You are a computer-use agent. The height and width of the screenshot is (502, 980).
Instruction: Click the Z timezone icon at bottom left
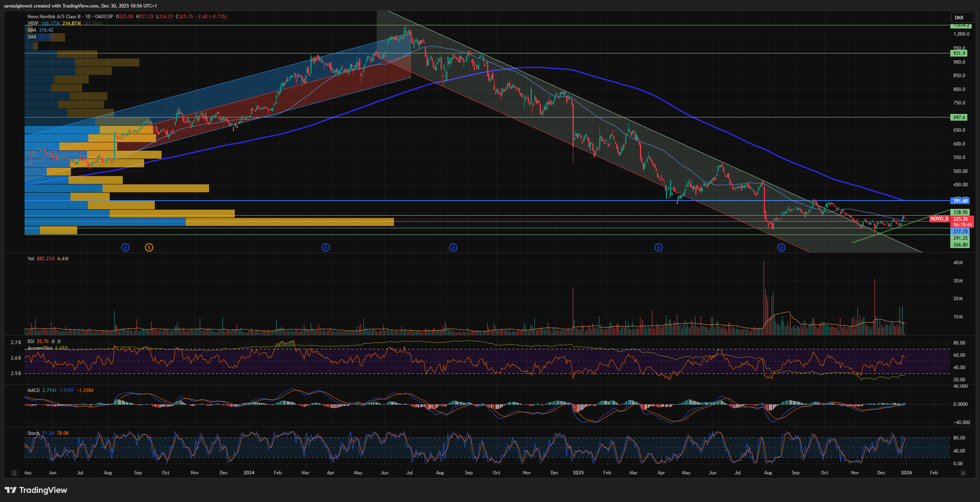(15, 473)
